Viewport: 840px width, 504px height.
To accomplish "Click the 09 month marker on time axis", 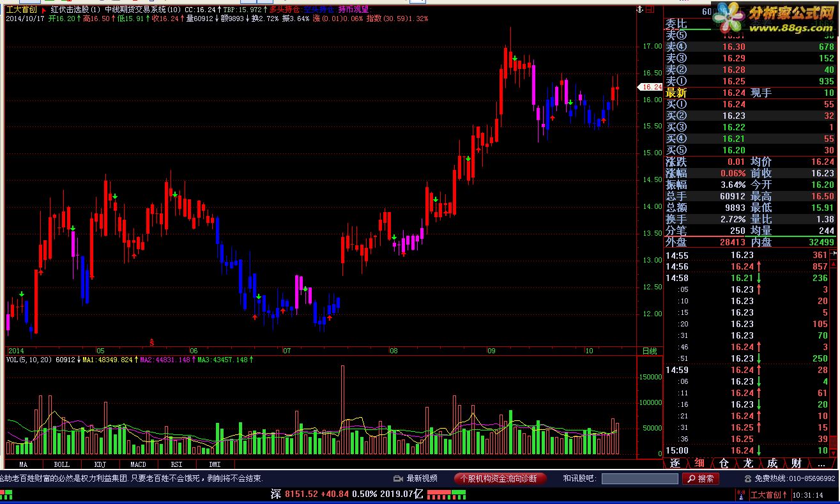I will [x=491, y=351].
